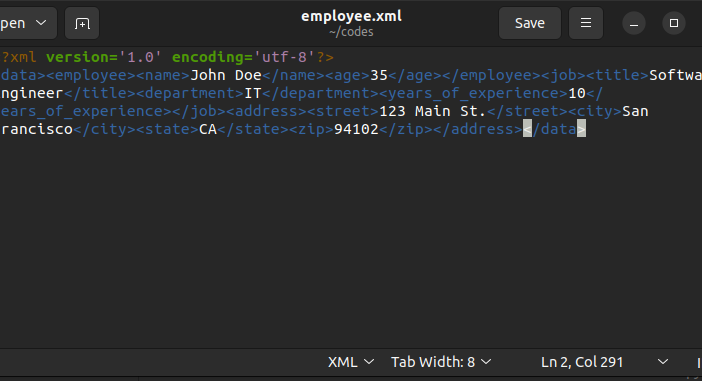Screen dimensions: 702x381
Task: Open the hamburger menu button
Action: coord(586,23)
